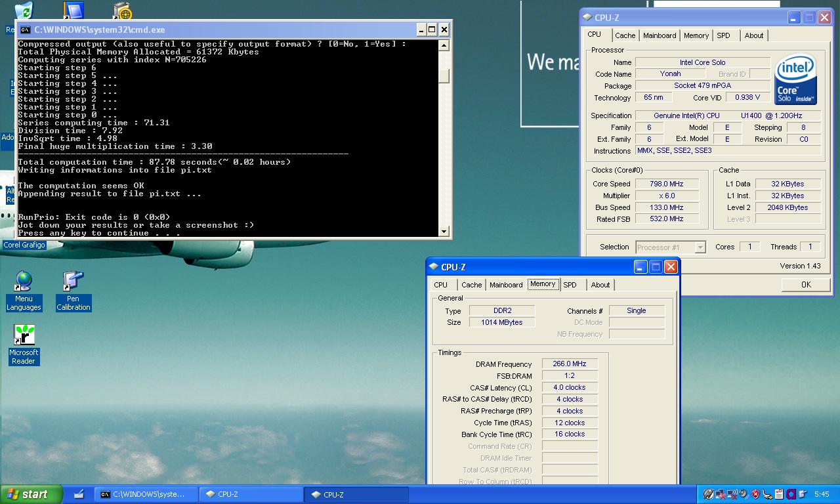Click the disconnected network computers tray icon
This screenshot has width=840, height=504.
720,494
